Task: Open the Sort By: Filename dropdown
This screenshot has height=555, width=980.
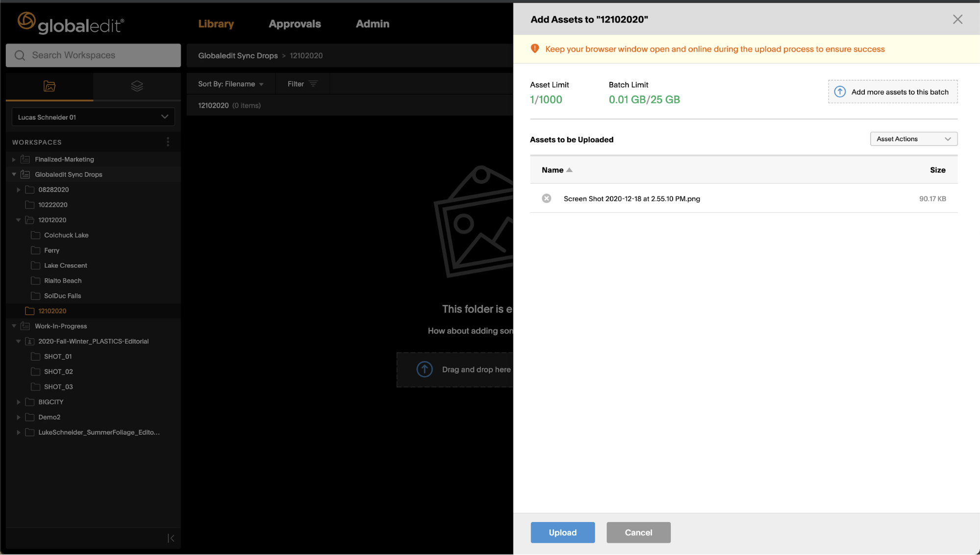Action: [231, 84]
